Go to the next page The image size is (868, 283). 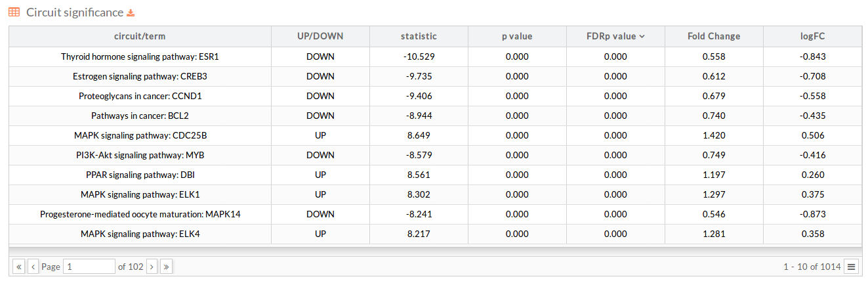coord(152,267)
